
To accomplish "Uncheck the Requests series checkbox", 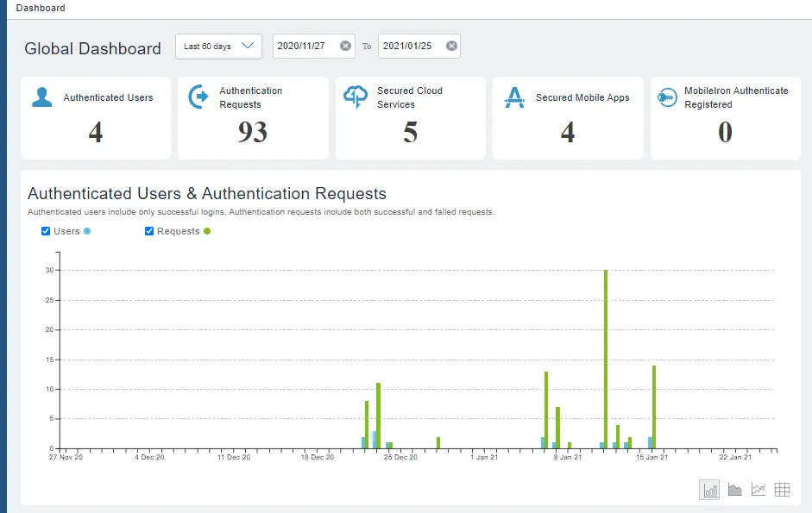I will pyautogui.click(x=149, y=231).
